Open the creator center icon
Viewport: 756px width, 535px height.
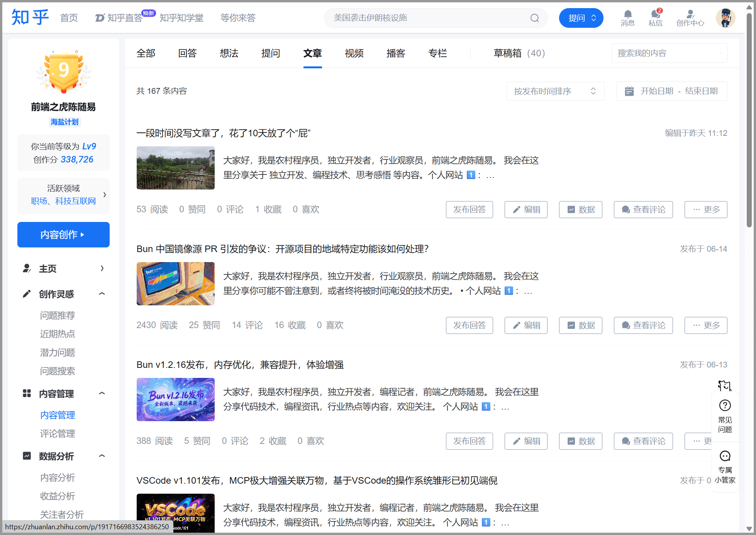point(690,14)
